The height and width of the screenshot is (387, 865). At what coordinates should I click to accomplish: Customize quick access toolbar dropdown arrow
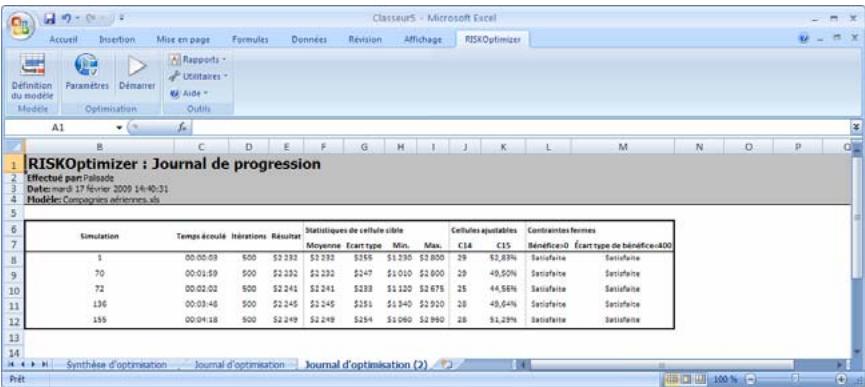(121, 19)
